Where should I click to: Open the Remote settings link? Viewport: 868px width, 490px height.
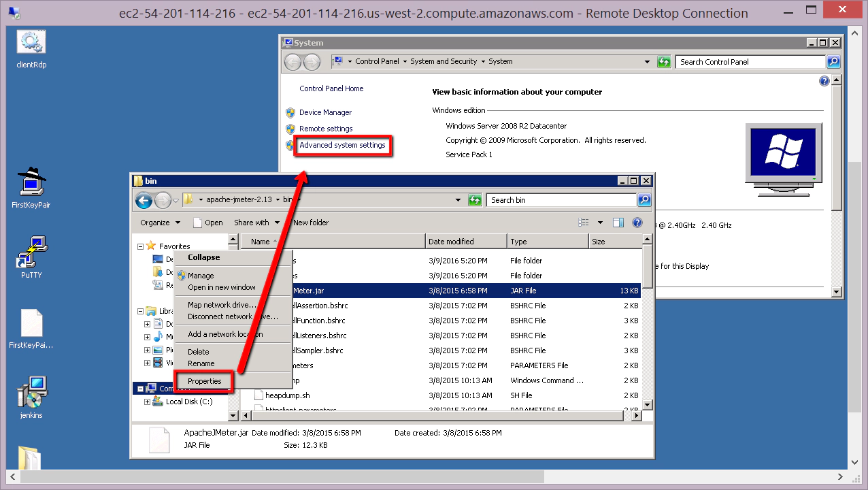[x=324, y=129]
